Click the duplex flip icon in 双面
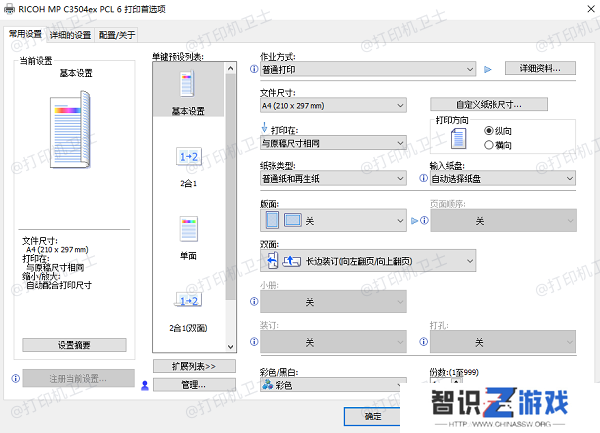The height and width of the screenshot is (433, 600). coord(272,261)
